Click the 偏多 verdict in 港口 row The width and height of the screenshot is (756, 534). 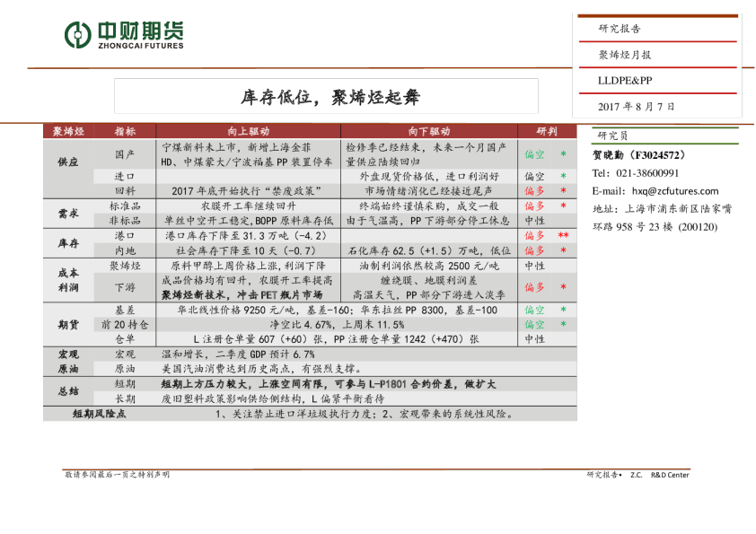[534, 236]
